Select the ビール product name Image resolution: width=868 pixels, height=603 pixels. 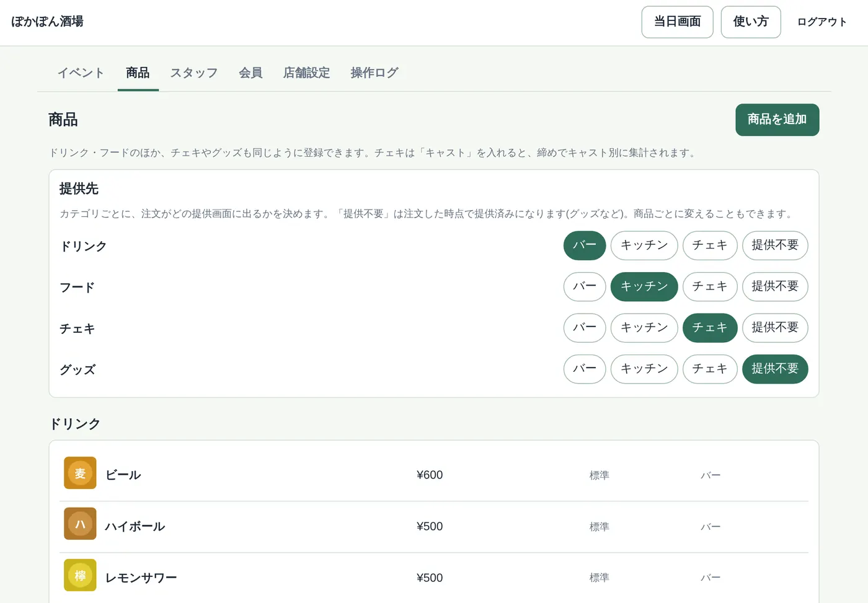tap(123, 475)
